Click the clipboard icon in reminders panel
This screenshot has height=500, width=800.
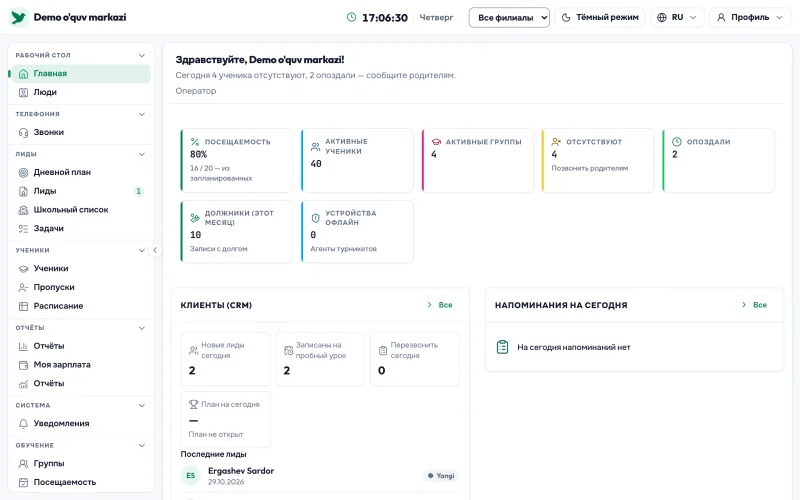[x=503, y=347]
